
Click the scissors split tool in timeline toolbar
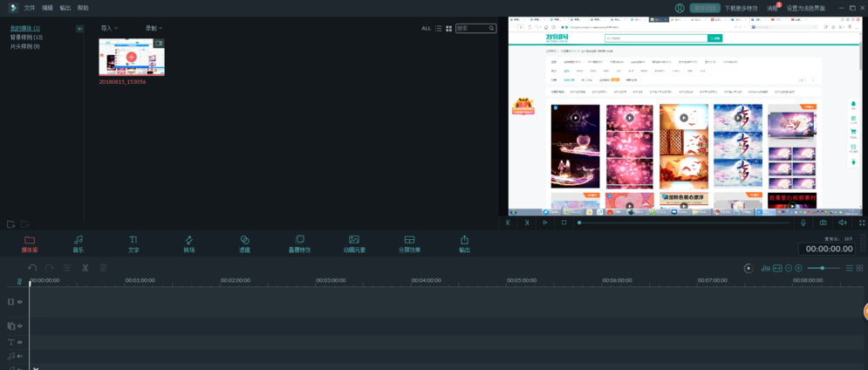coord(85,268)
